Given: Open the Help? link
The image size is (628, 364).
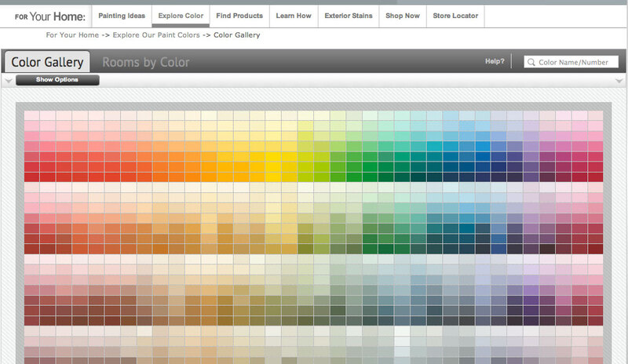Looking at the screenshot, I should [495, 61].
